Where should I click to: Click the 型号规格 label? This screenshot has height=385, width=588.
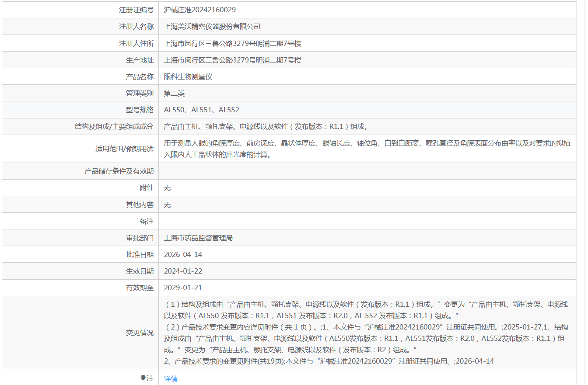140,110
